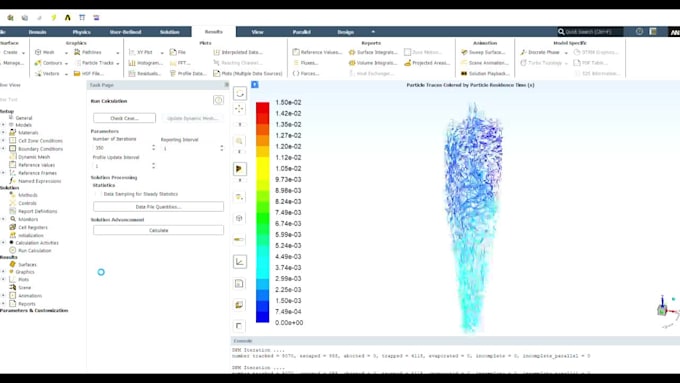Viewport: 680px width, 383px height.
Task: Open XY Plot dialog
Action: tap(141, 52)
